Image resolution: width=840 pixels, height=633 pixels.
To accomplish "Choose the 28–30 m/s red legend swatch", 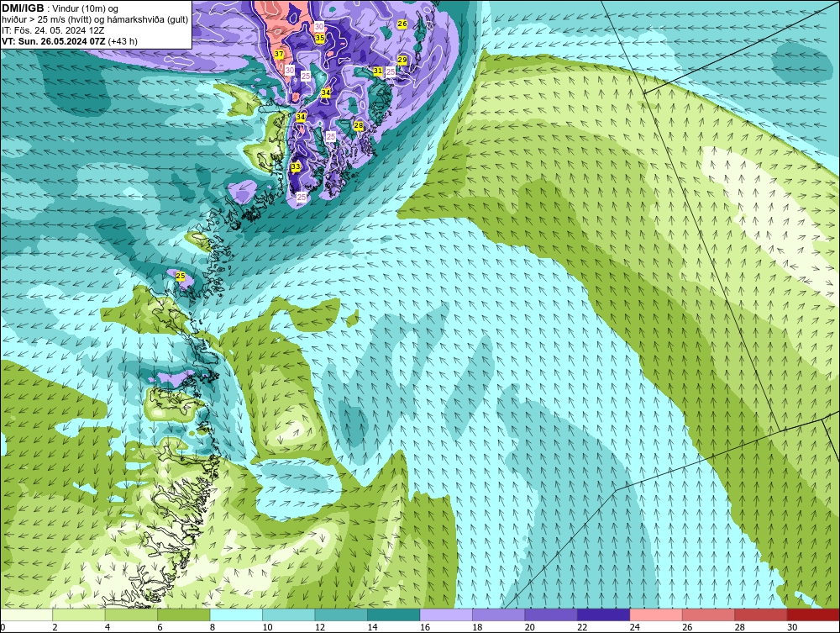I will (x=761, y=615).
